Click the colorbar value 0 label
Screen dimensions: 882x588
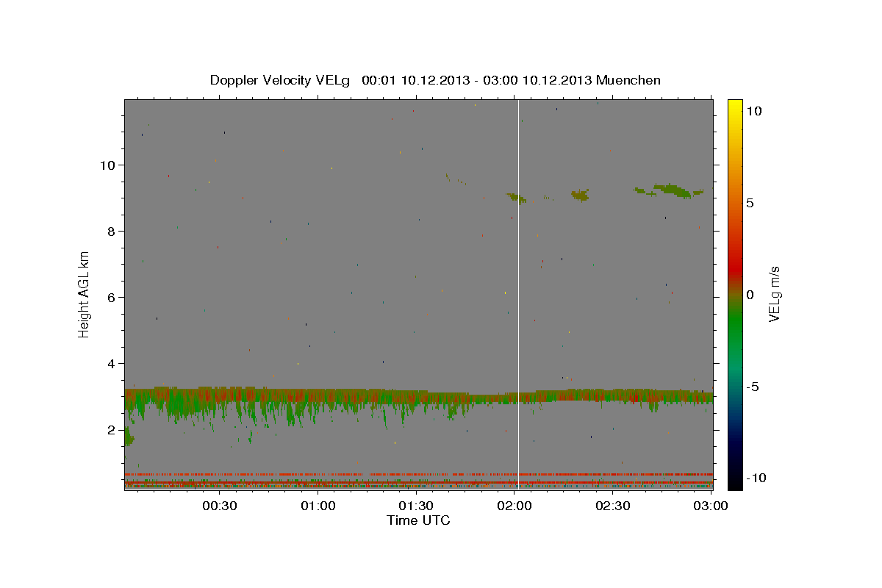750,295
